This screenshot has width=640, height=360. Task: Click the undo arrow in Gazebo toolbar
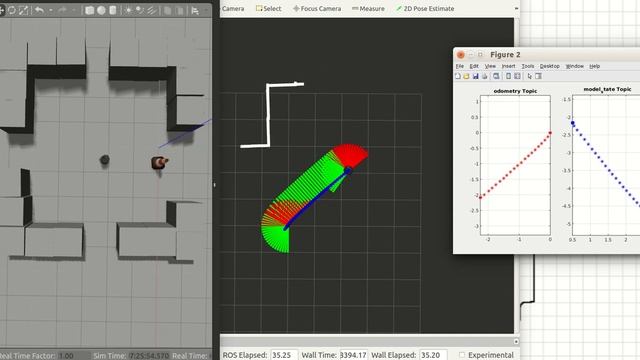click(x=40, y=10)
